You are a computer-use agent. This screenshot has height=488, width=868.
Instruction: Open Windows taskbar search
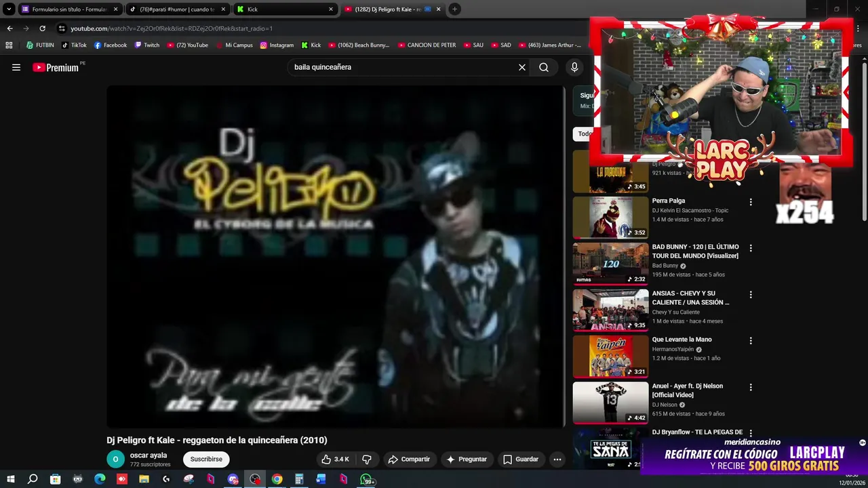pyautogui.click(x=33, y=479)
